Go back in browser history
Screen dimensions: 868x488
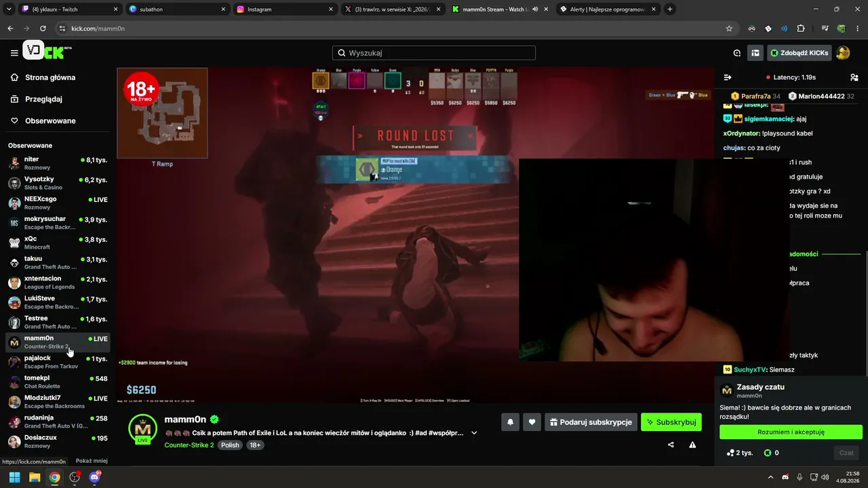pyautogui.click(x=10, y=28)
